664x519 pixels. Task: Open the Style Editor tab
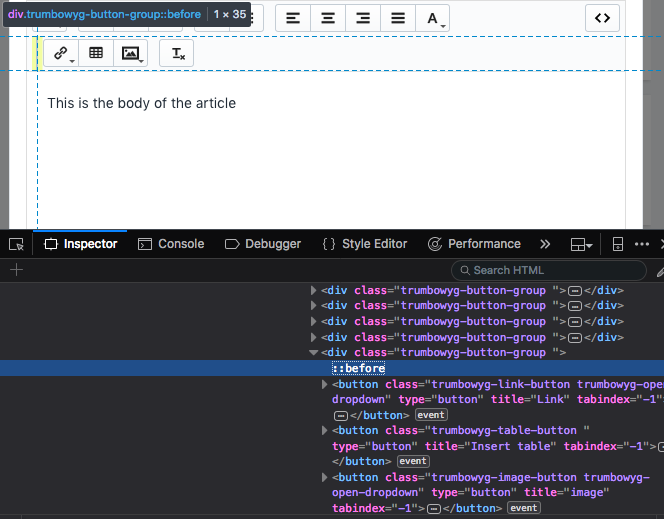[x=365, y=244]
